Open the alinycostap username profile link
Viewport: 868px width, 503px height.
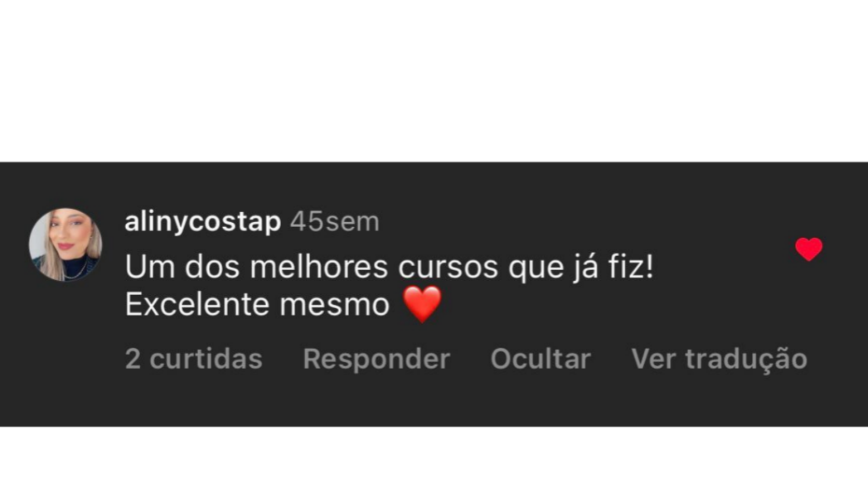point(202,222)
